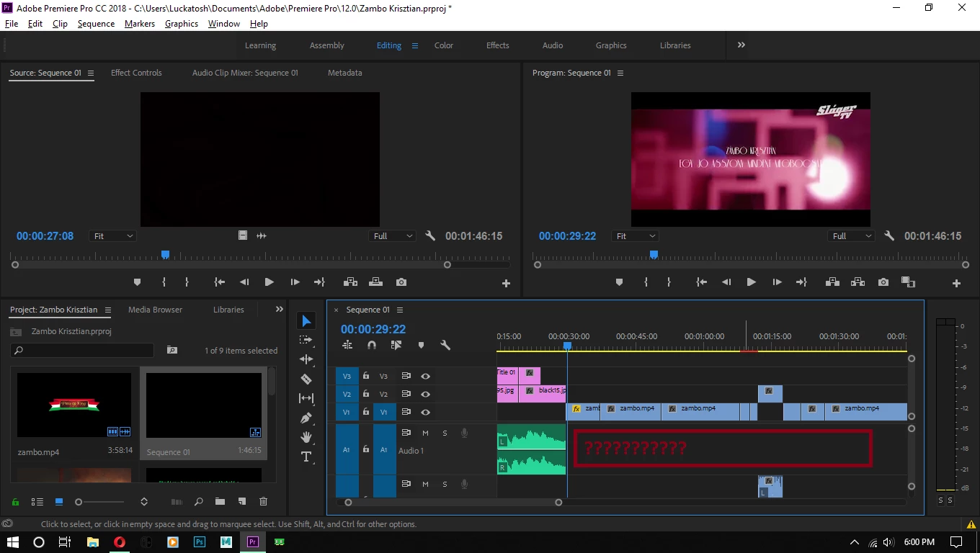Click the Export Frame camera icon in Program monitor
This screenshot has width=980, height=553.
tap(883, 282)
